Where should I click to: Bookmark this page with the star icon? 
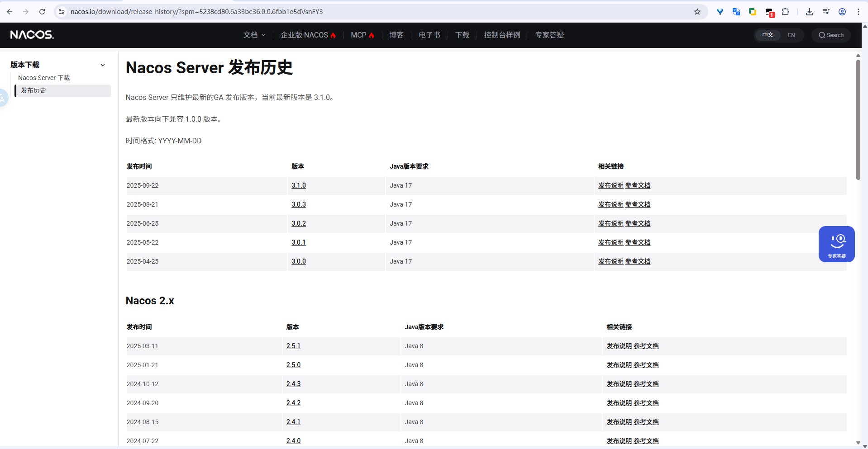click(697, 12)
